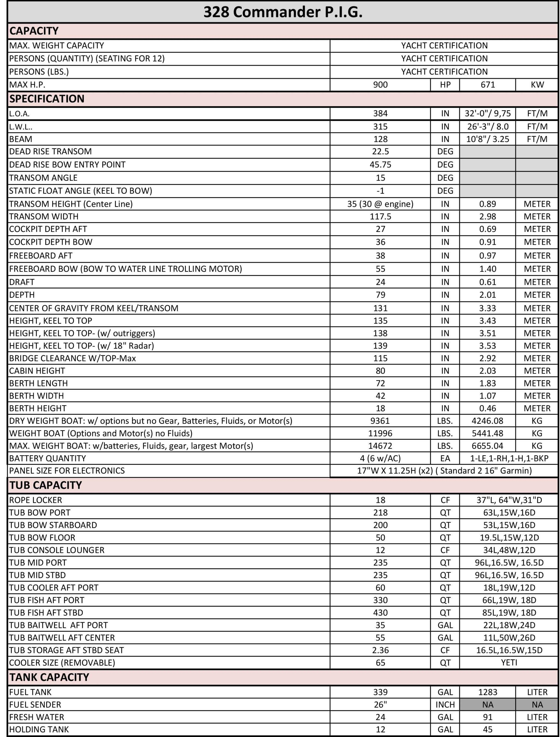Select TUB CONSOLE LOUNGER value 12
The height and width of the screenshot is (737, 560).
tap(380, 550)
